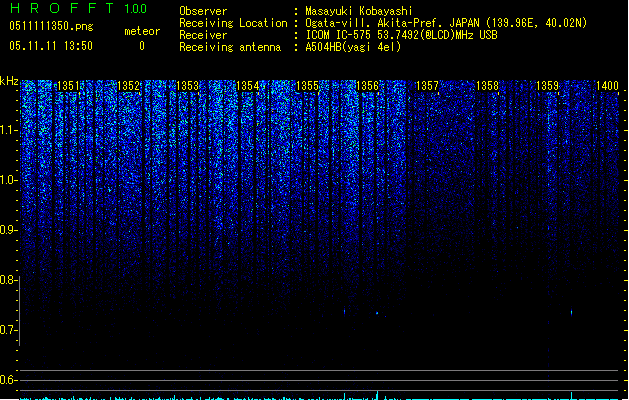The image size is (629, 400).
Task: Click the kHz axis unit label
Action: tap(9, 81)
